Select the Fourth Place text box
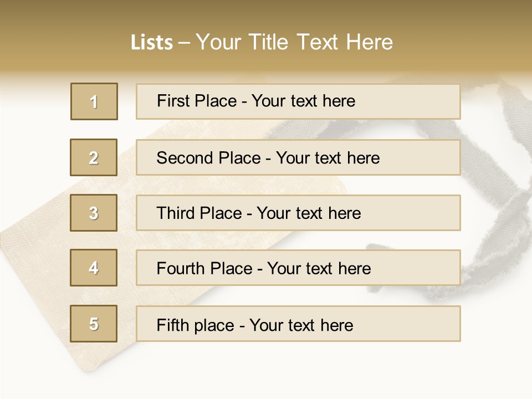The height and width of the screenshot is (399, 532). 298,268
